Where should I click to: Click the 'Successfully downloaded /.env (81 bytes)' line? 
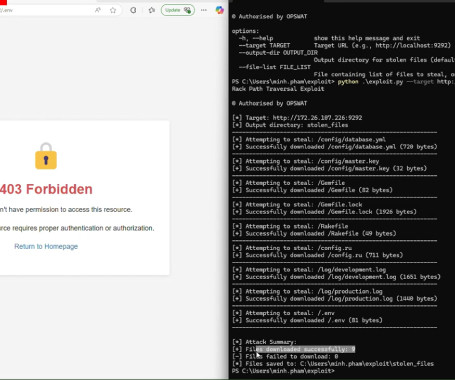(x=307, y=320)
